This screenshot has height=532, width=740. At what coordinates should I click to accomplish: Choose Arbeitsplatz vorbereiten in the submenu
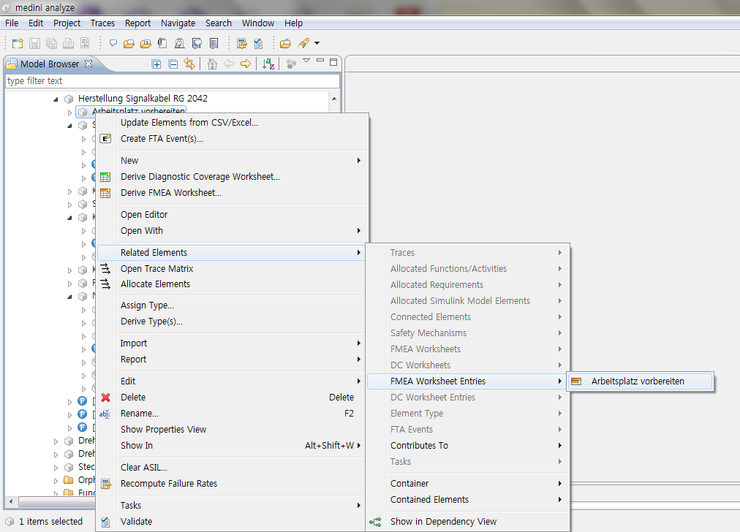point(637,381)
